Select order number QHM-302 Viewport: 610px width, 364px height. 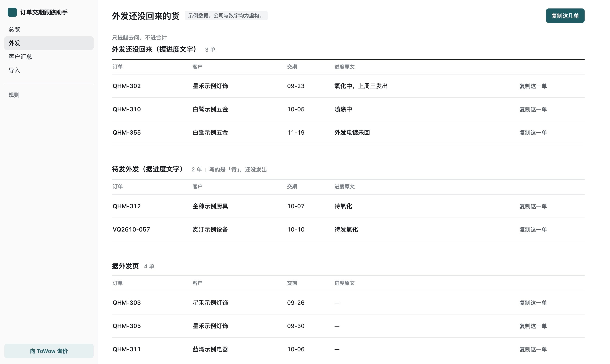pyautogui.click(x=127, y=86)
